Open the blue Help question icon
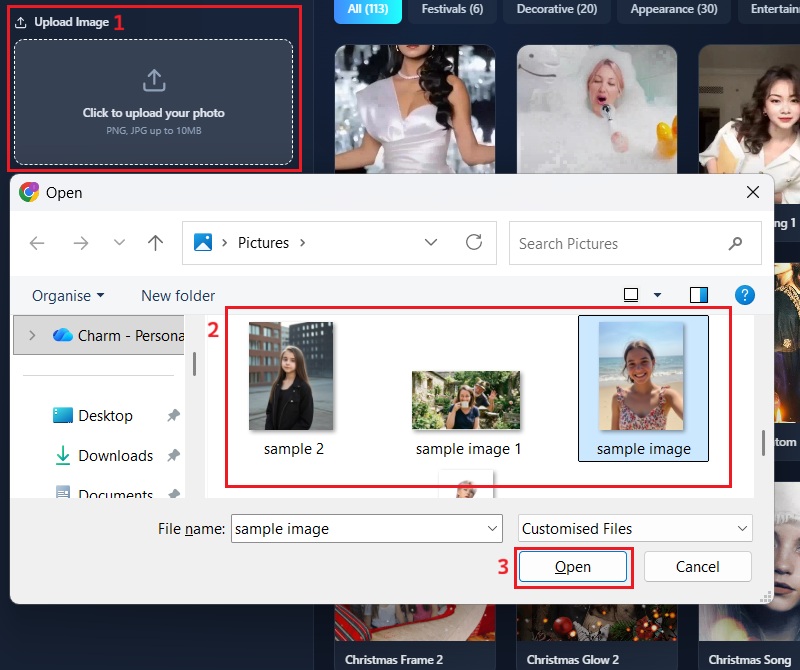This screenshot has width=800, height=670. click(744, 295)
